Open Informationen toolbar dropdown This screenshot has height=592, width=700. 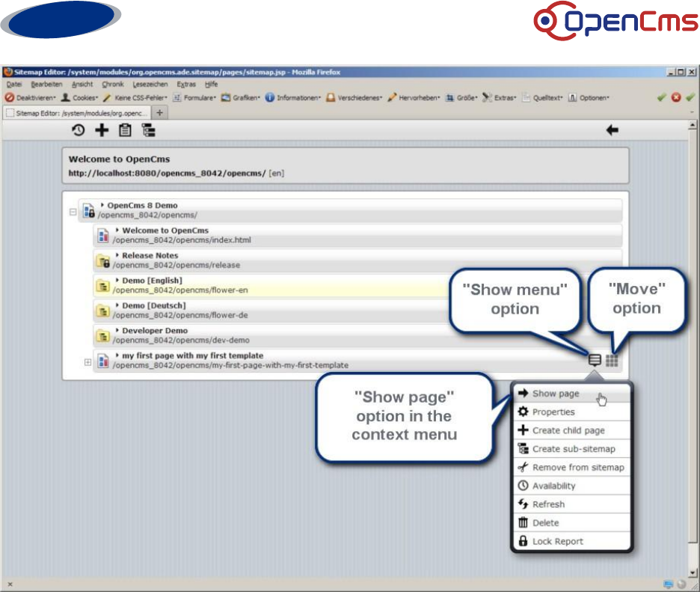(x=293, y=98)
